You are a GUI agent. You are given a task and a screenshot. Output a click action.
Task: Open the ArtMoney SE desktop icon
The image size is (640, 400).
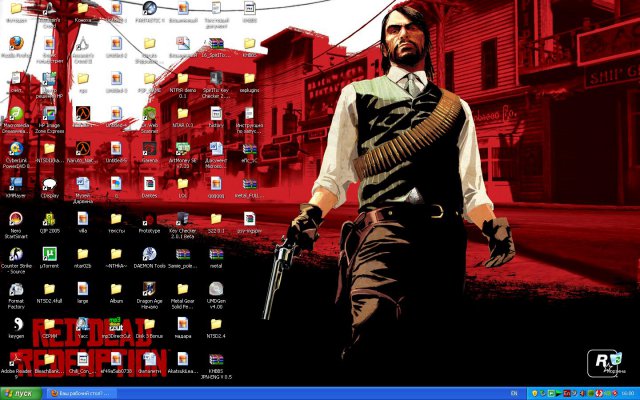coord(183,148)
